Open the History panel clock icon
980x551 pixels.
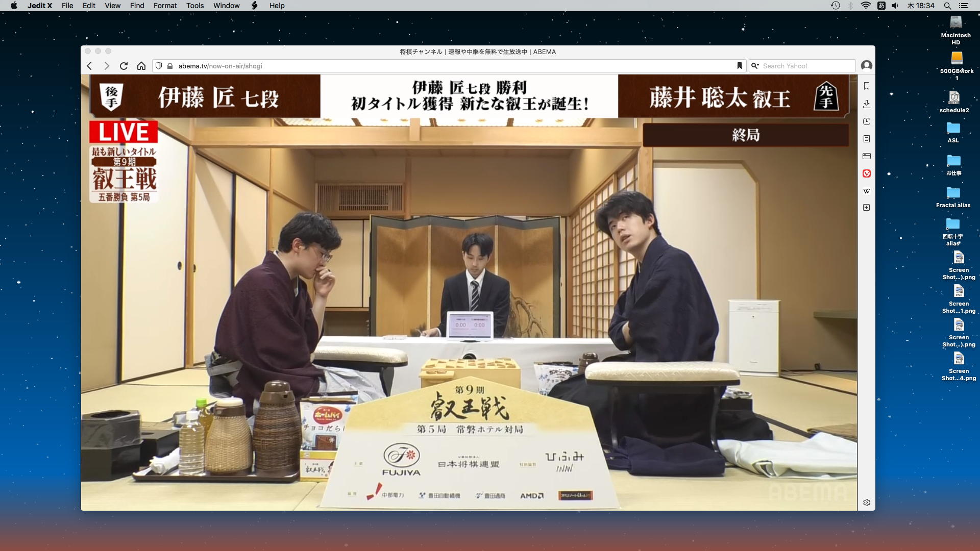point(866,121)
